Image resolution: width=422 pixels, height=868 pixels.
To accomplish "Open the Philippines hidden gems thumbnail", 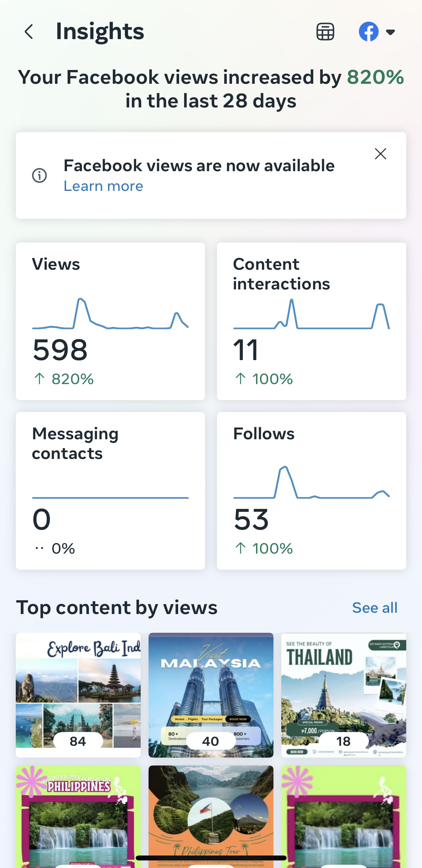I will 78,815.
